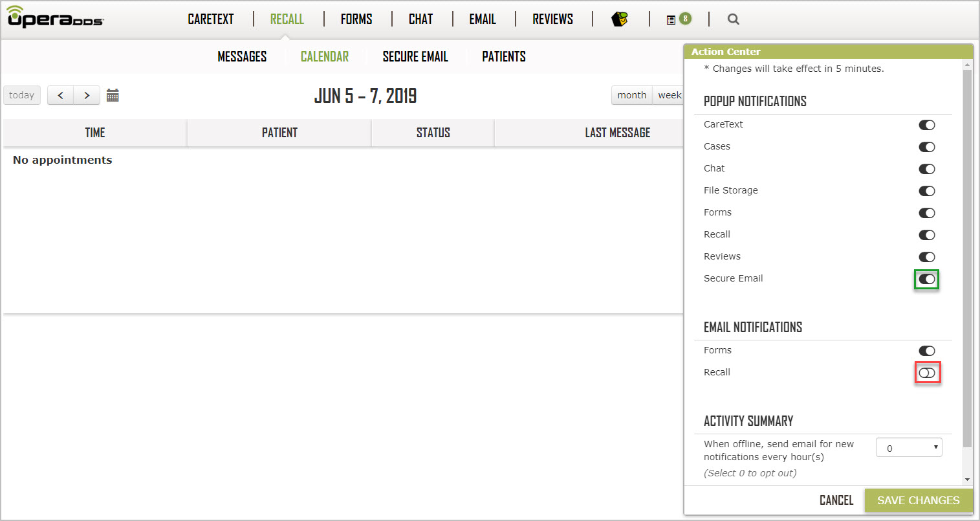Toggle File Storage popup notifications
Screen dimensions: 980x521
(x=927, y=191)
